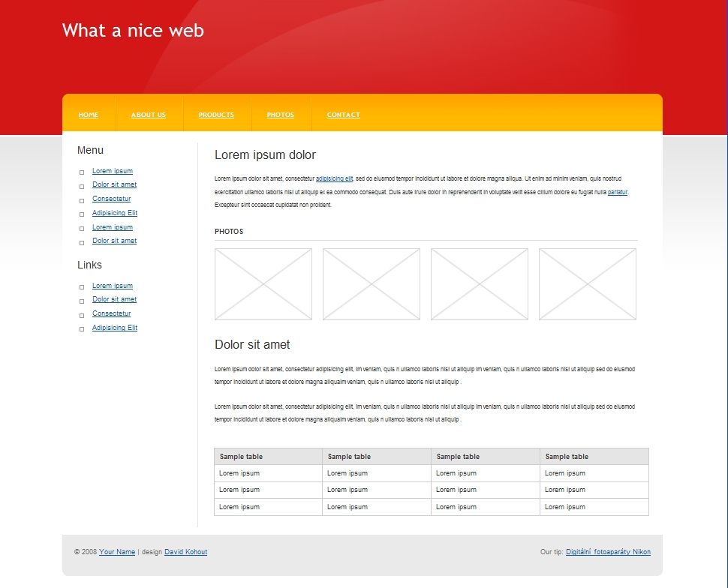
Task: Click 'Digitální fotoaparáty Nikon' footer link
Action: 608,552
